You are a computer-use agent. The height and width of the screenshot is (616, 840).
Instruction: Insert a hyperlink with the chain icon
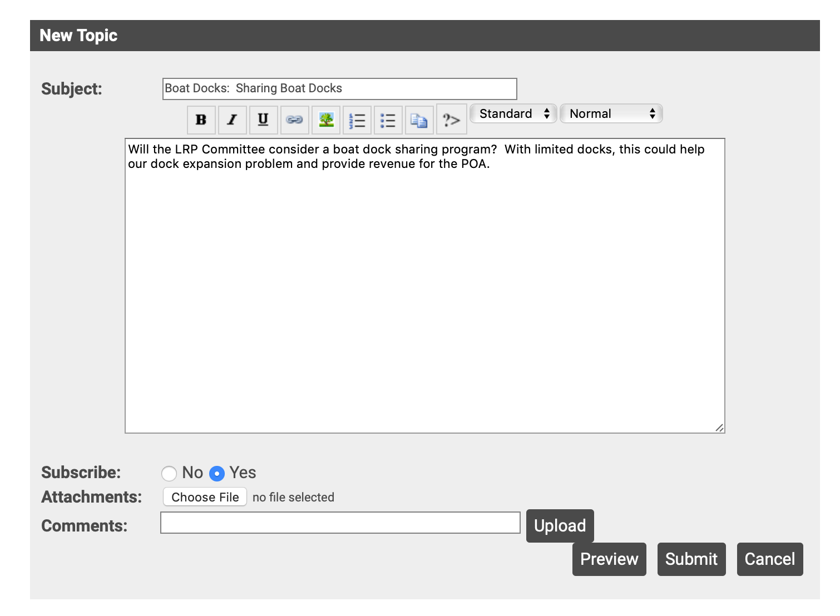click(x=294, y=120)
